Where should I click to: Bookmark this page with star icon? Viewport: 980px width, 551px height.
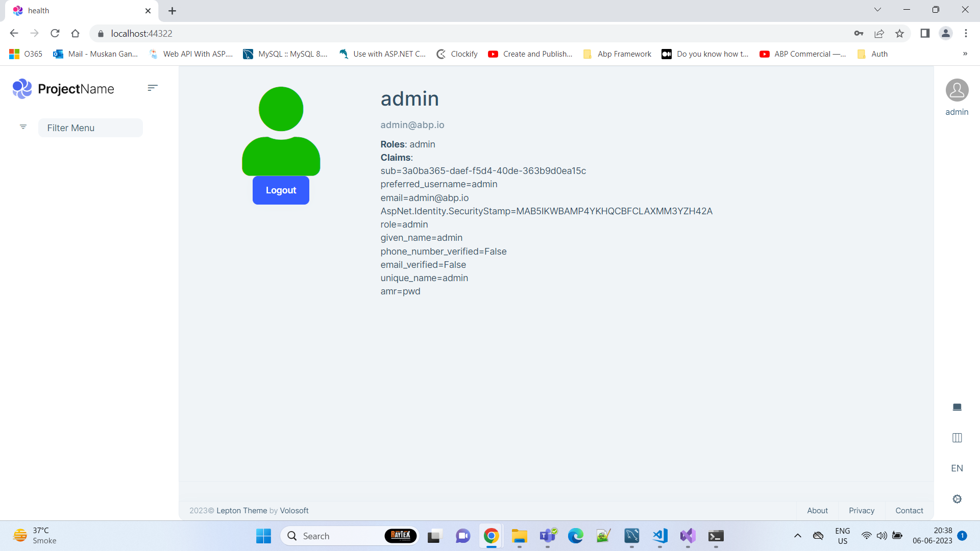(x=899, y=34)
